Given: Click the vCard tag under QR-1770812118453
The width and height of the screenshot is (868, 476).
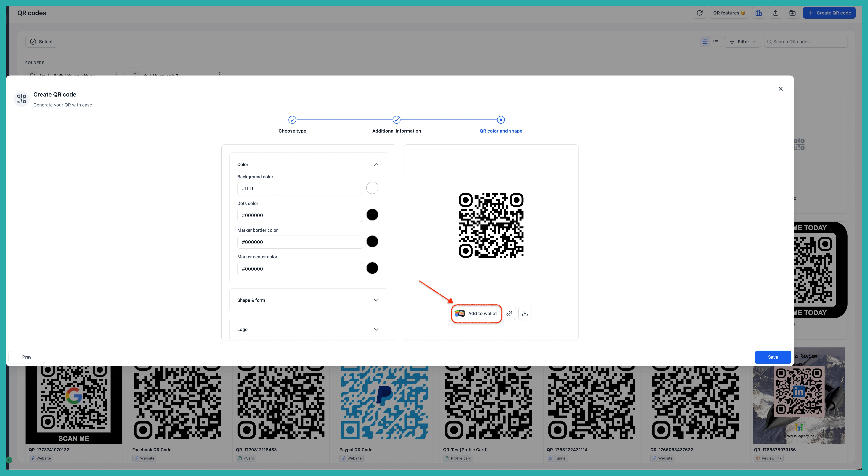Looking at the screenshot, I should pyautogui.click(x=246, y=458).
